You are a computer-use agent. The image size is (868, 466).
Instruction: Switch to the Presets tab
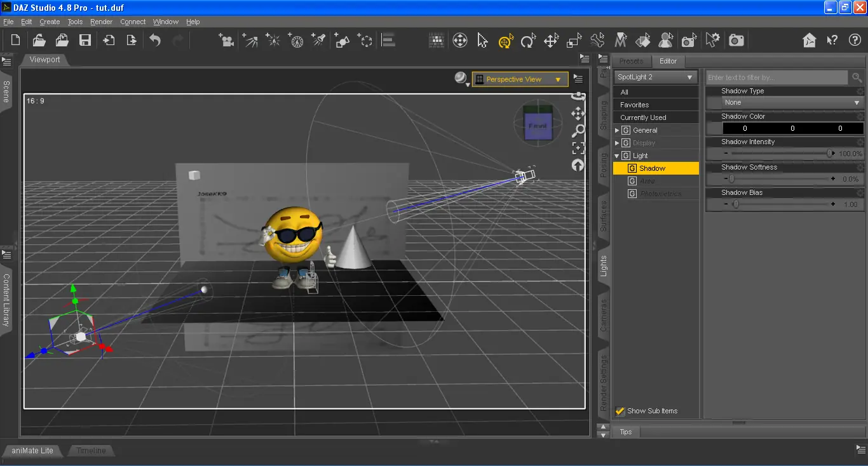(x=631, y=61)
